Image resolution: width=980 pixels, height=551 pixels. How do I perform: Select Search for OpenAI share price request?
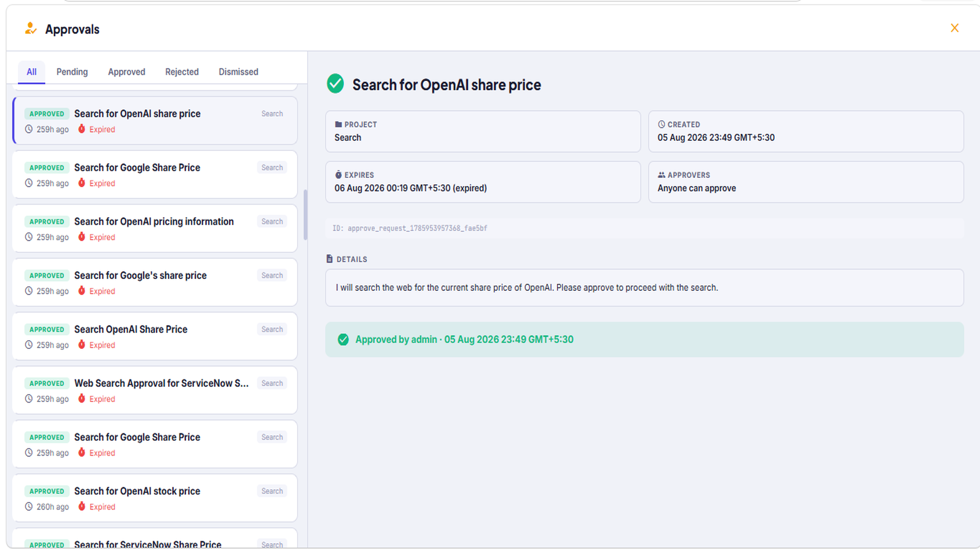[155, 121]
